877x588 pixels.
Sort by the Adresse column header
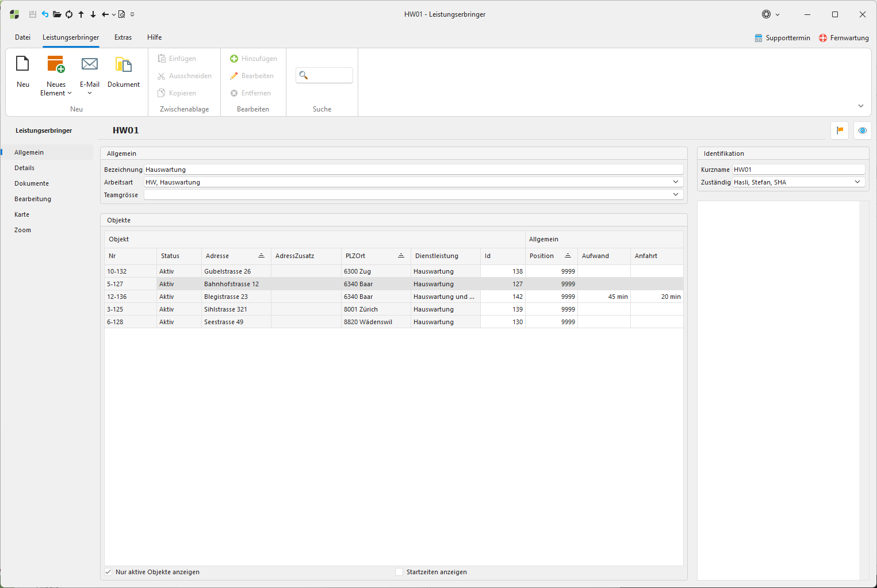236,256
